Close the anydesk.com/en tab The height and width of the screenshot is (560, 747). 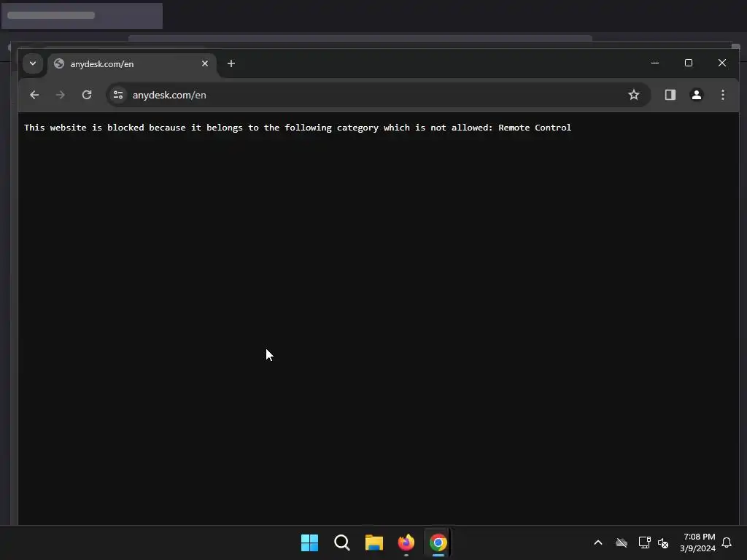(x=205, y=63)
